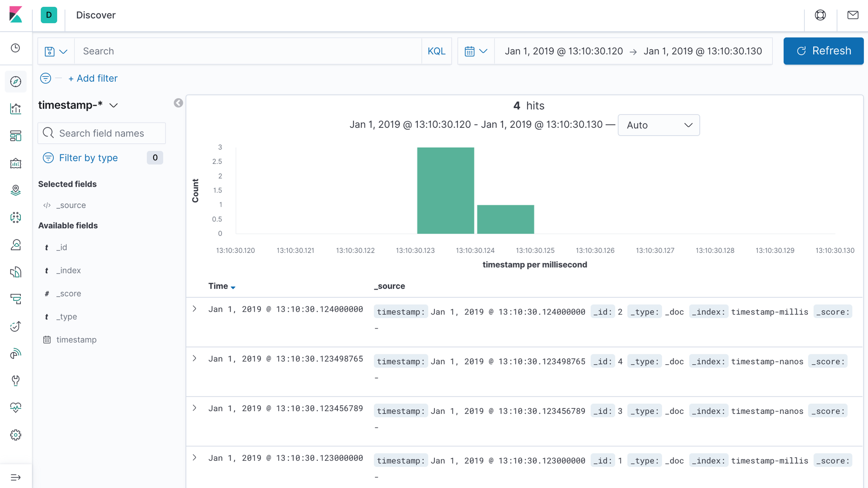
Task: Click the '4 hits' count text
Action: pyautogui.click(x=528, y=106)
